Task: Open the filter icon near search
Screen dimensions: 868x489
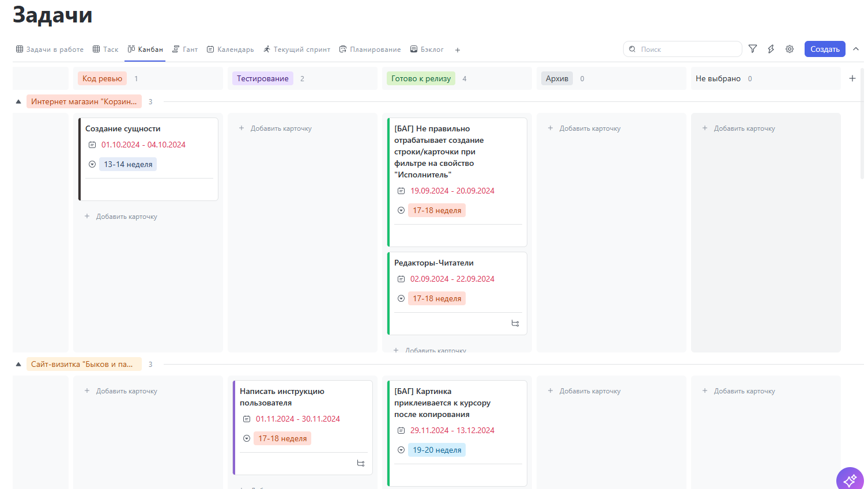Action: tap(753, 49)
